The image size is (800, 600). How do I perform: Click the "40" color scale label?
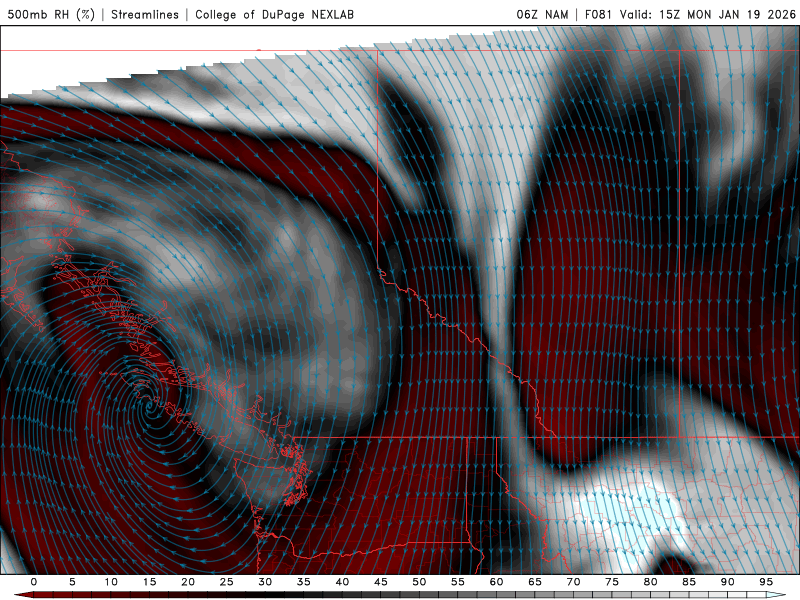coord(342,582)
